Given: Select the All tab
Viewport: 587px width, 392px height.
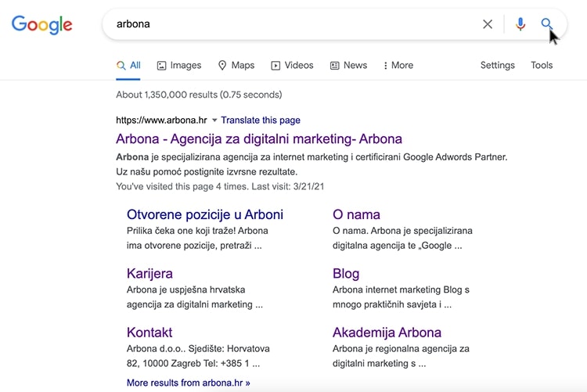Looking at the screenshot, I should point(128,66).
